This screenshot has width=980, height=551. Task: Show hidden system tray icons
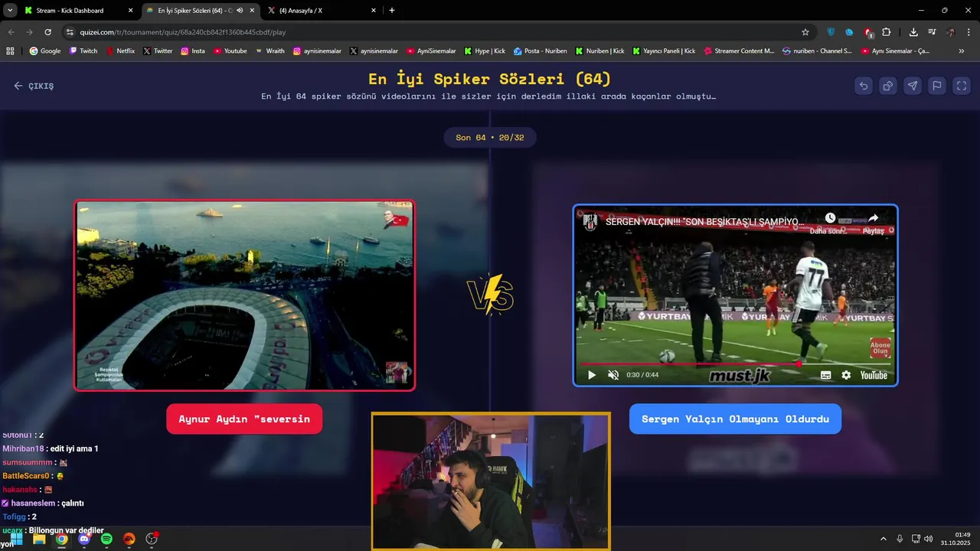[884, 539]
